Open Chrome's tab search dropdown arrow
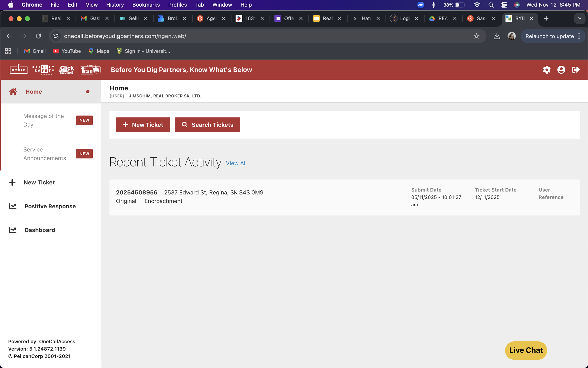Viewport: 588px width, 368px height. [x=580, y=19]
